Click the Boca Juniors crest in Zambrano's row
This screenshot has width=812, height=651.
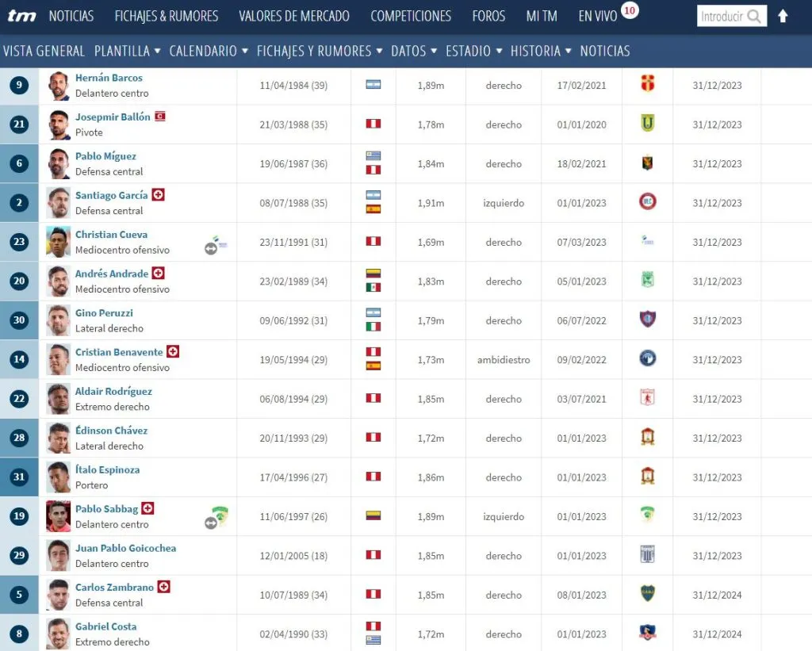click(x=647, y=595)
